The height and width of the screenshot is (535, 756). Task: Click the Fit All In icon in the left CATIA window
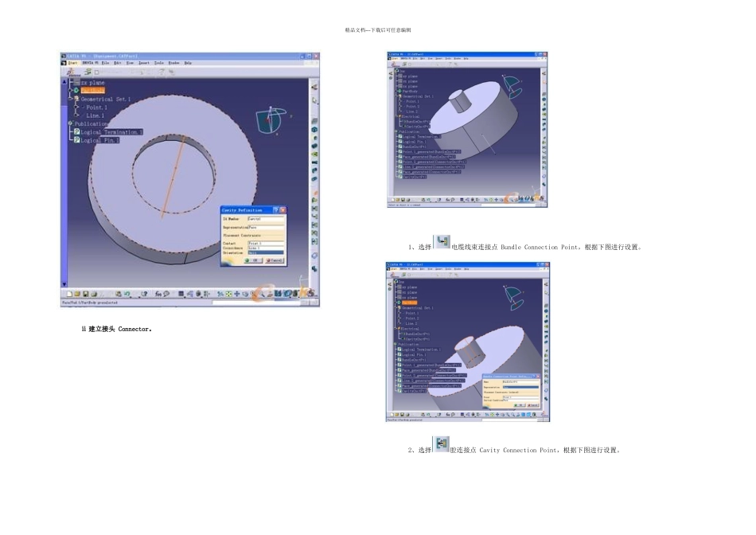tap(228, 294)
